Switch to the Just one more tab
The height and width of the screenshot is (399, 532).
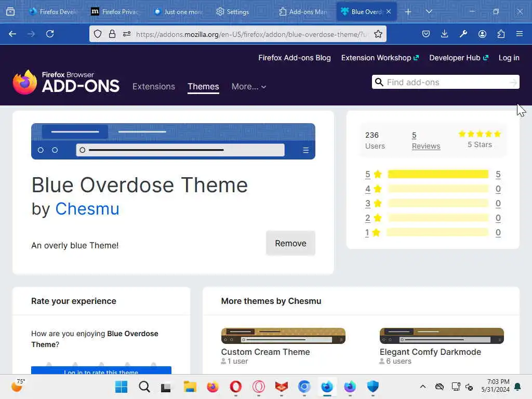coord(178,12)
